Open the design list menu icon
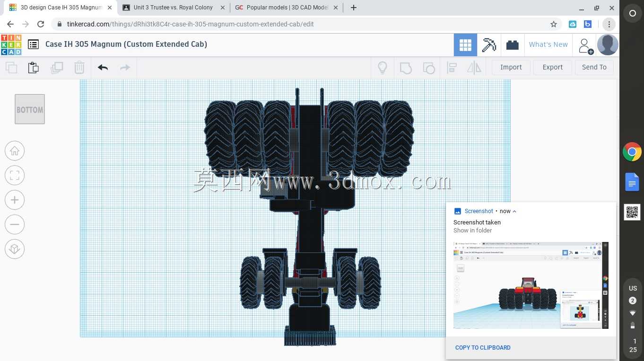The image size is (644, 361). click(x=33, y=44)
